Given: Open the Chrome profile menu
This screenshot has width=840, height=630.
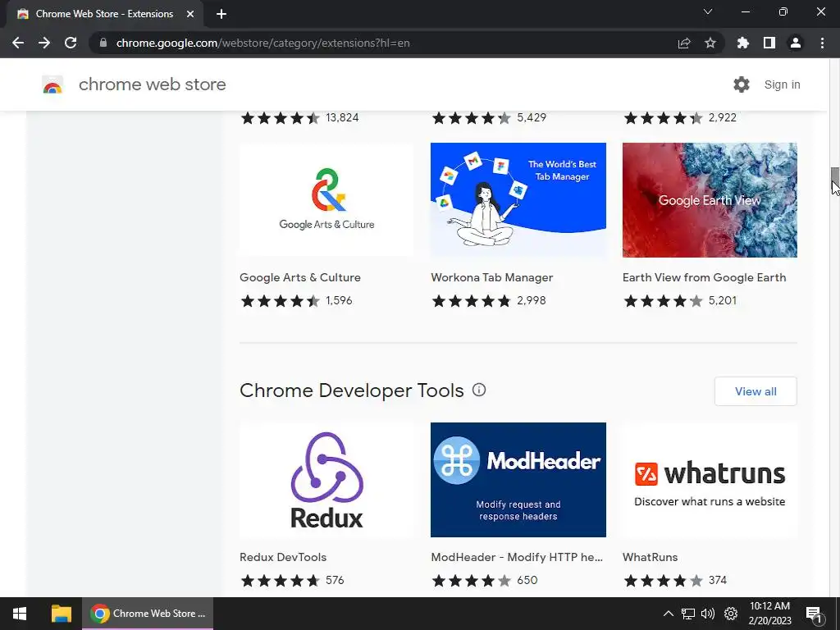Looking at the screenshot, I should tap(796, 43).
